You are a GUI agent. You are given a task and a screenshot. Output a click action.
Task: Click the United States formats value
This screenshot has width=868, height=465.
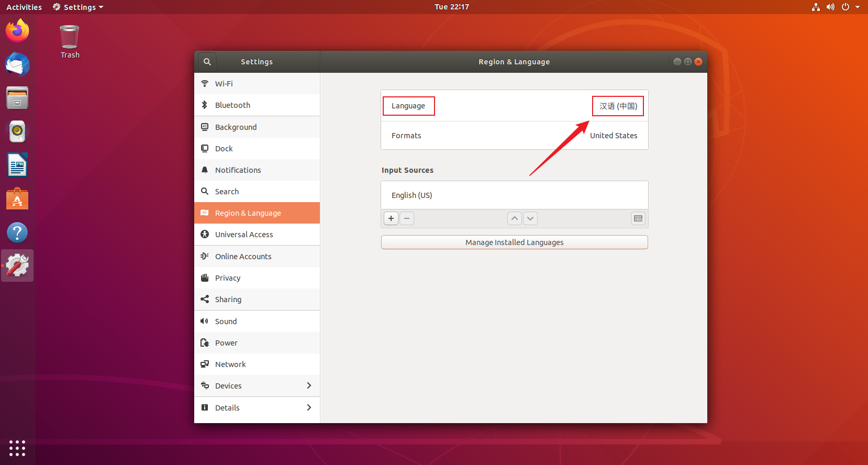click(x=614, y=136)
